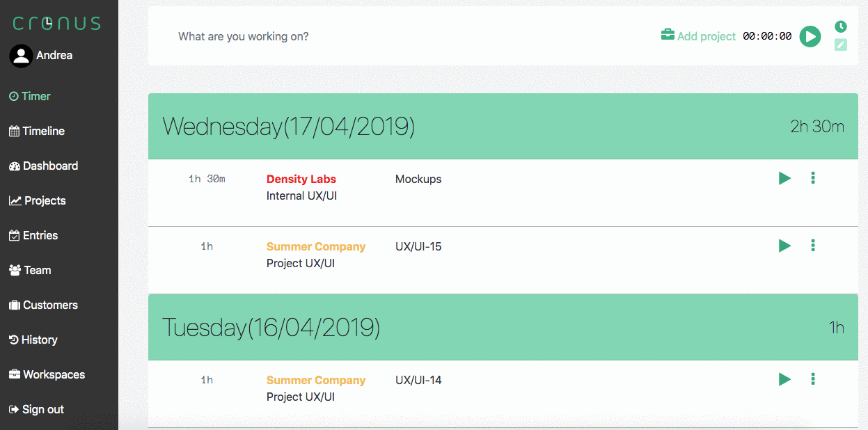Image resolution: width=868 pixels, height=430 pixels.
Task: Resume the UX/UI-14 entry timer
Action: pos(784,379)
